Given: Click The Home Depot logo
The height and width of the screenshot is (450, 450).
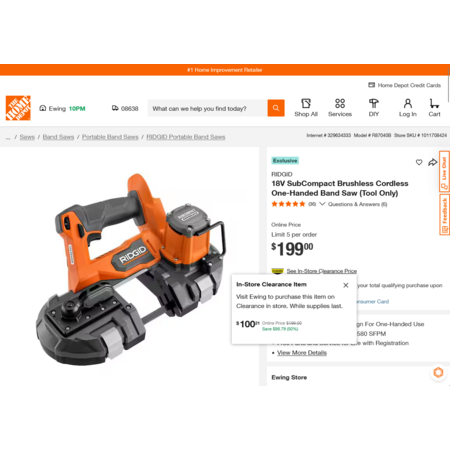Looking at the screenshot, I should (x=18, y=108).
